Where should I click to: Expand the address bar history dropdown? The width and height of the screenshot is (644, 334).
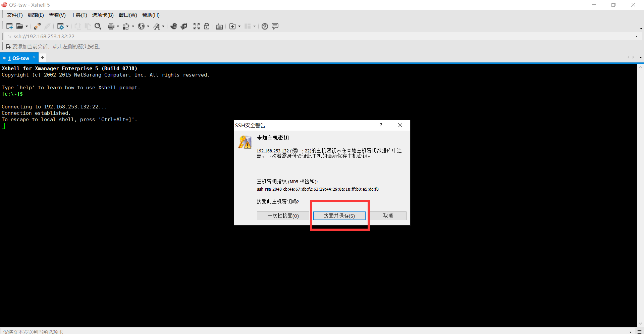pyautogui.click(x=637, y=36)
